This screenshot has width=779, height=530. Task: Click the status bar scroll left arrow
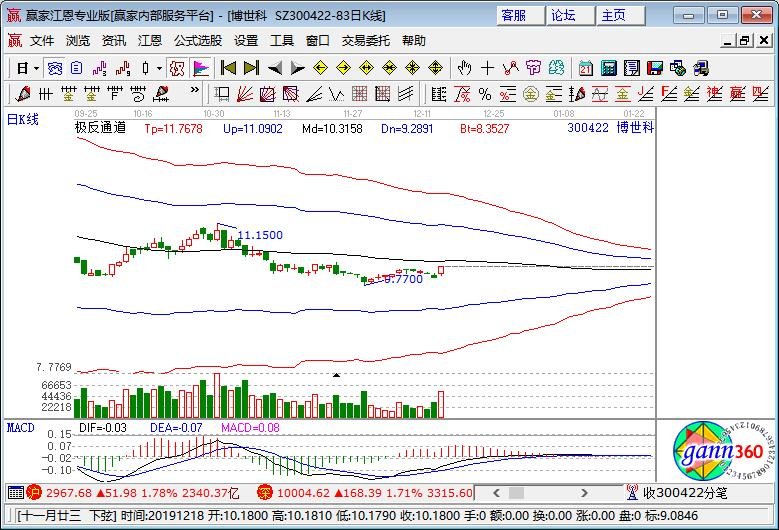pyautogui.click(x=496, y=493)
